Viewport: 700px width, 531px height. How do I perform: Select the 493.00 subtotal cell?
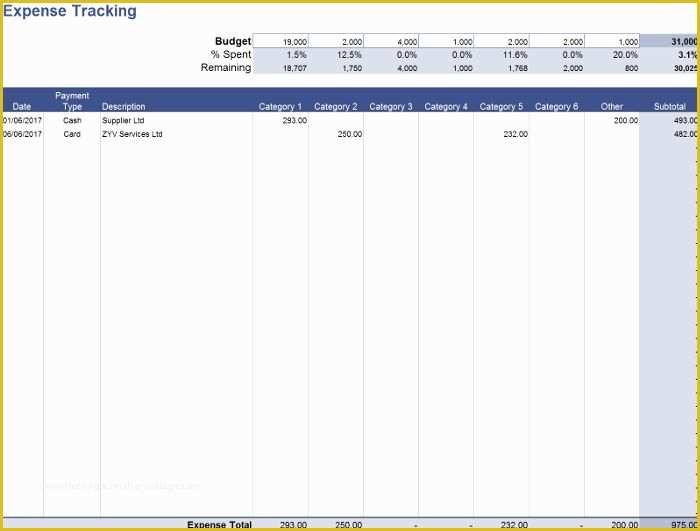685,120
